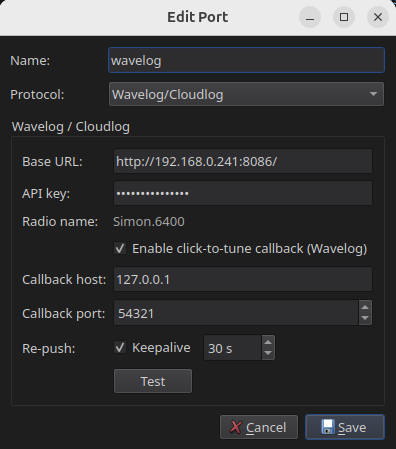The image size is (396, 449).
Task: Click the Callback host label
Action: (64, 279)
